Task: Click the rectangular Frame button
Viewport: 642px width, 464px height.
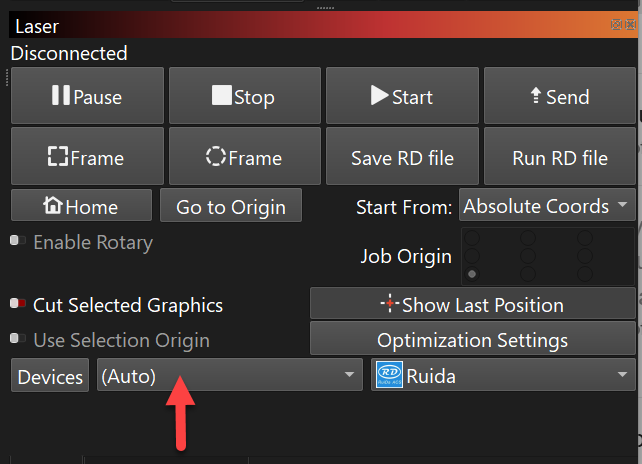Action: pos(86,157)
